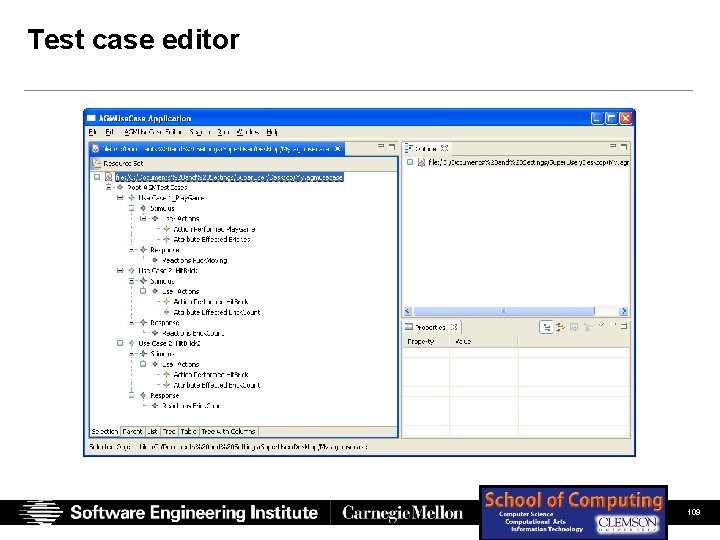Image resolution: width=720 pixels, height=540 pixels.
Task: Select Action Performed HitBrick in second use case
Action: (211, 302)
